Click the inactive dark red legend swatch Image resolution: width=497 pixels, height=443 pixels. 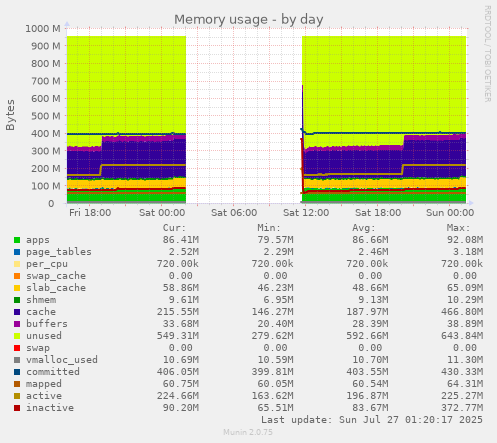pyautogui.click(x=17, y=408)
